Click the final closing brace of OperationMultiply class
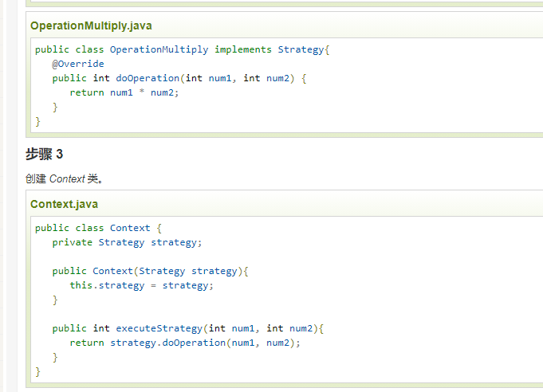This screenshot has height=392, width=543. click(37, 121)
